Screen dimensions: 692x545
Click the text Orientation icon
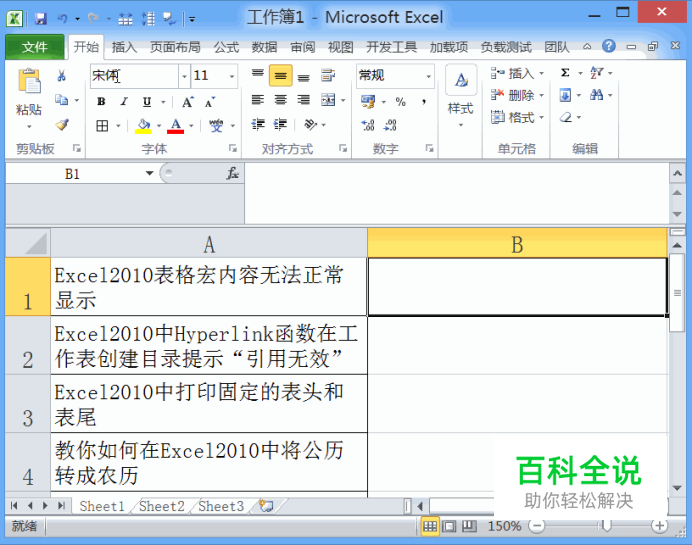click(310, 125)
